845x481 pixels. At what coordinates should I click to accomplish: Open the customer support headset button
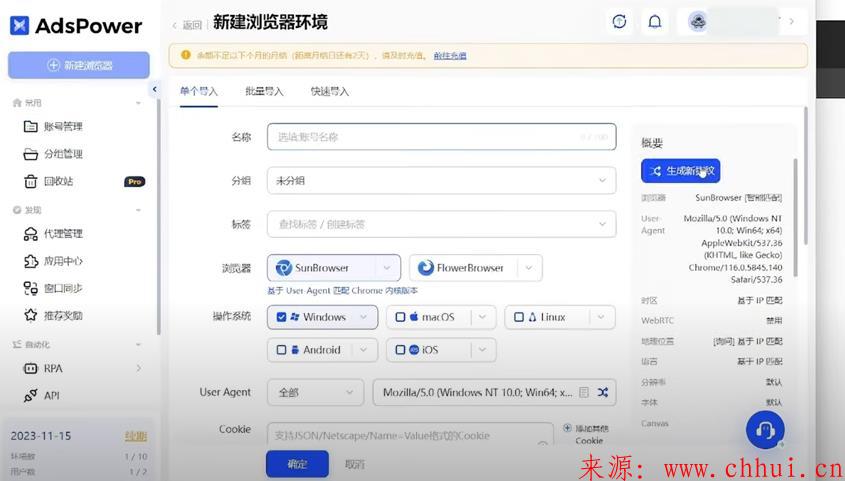click(765, 430)
